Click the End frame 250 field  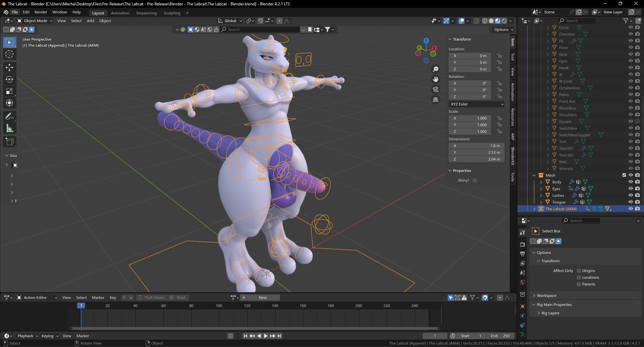click(500, 336)
